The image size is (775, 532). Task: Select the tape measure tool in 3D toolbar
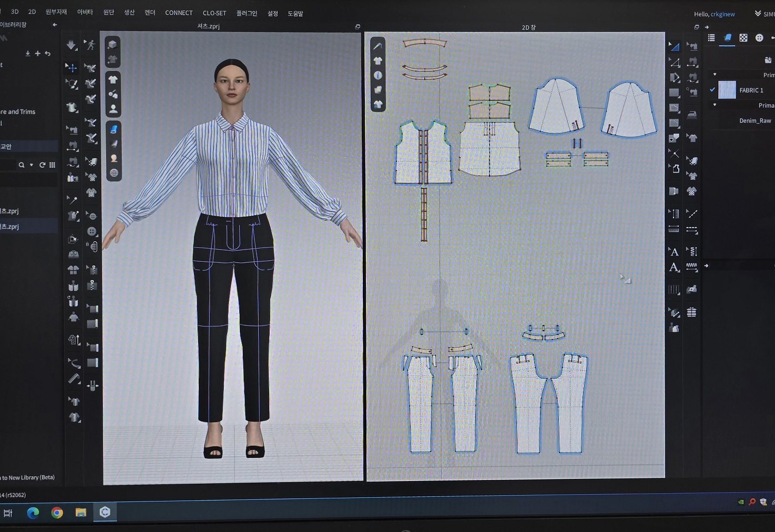[74, 378]
